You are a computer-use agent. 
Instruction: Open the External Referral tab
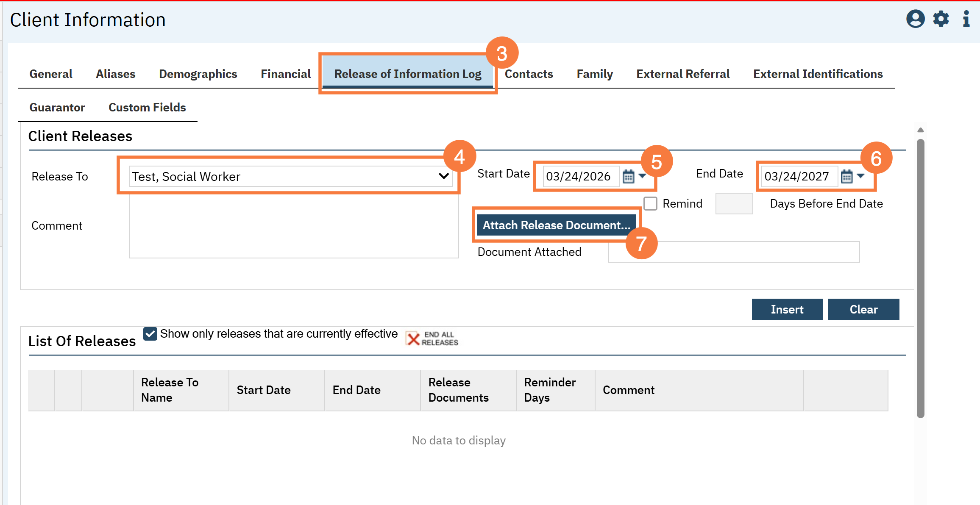[x=682, y=74]
